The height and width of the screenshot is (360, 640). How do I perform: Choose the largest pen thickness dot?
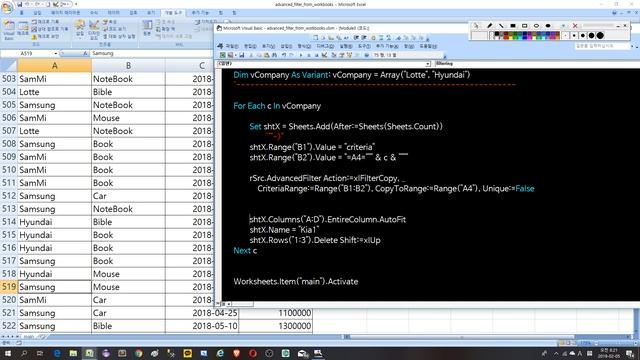pyautogui.click(x=600, y=36)
